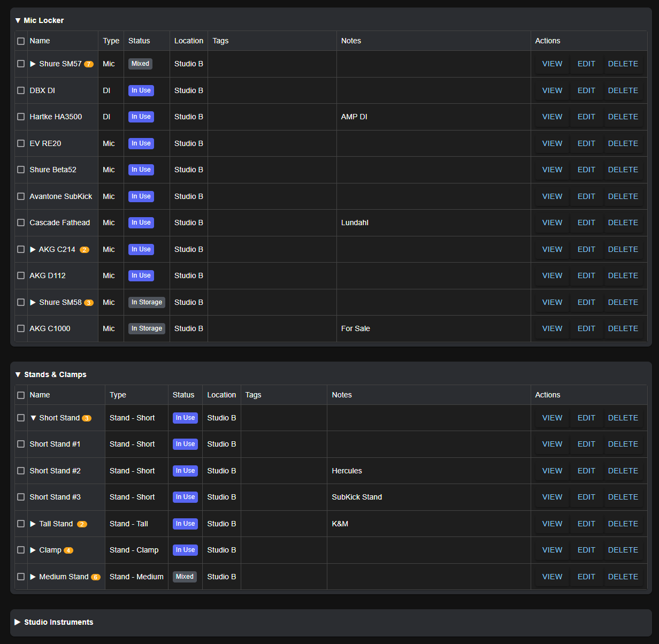Expand the Studio Instruments section

click(x=18, y=622)
